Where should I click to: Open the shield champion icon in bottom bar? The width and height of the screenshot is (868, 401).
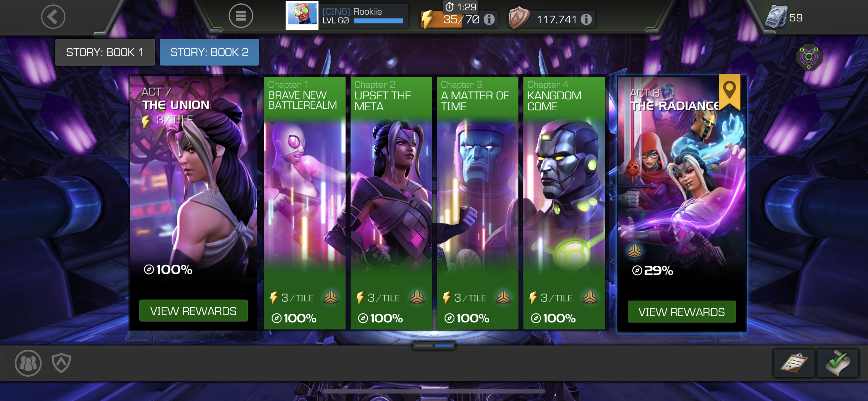pyautogui.click(x=61, y=363)
